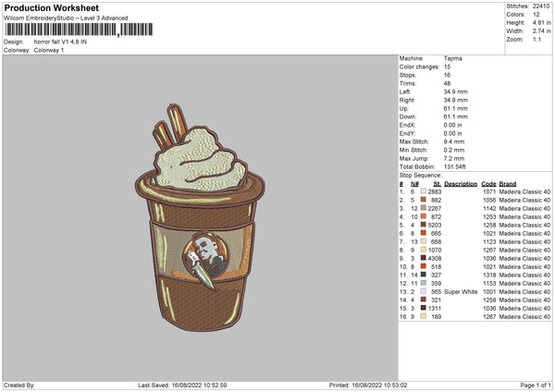Screen dimensions: 555x392
Task: Click stop 10 swatch beside 518
Action: (424, 266)
